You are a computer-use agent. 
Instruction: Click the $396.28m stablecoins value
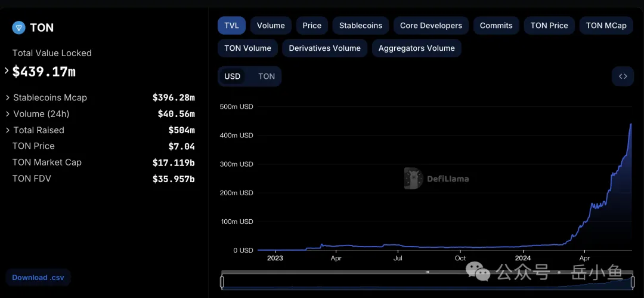tap(174, 97)
